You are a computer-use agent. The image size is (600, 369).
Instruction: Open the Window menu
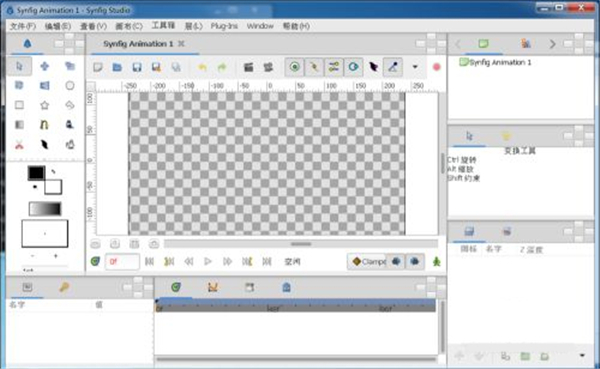click(260, 26)
